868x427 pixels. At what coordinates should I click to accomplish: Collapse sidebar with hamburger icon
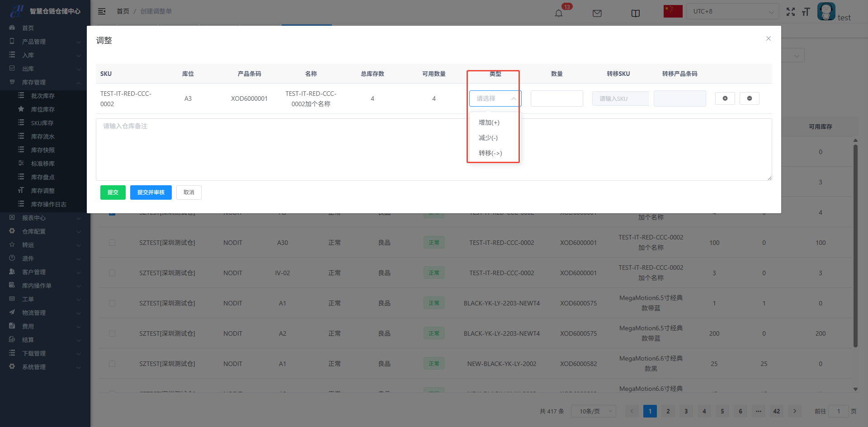click(102, 11)
